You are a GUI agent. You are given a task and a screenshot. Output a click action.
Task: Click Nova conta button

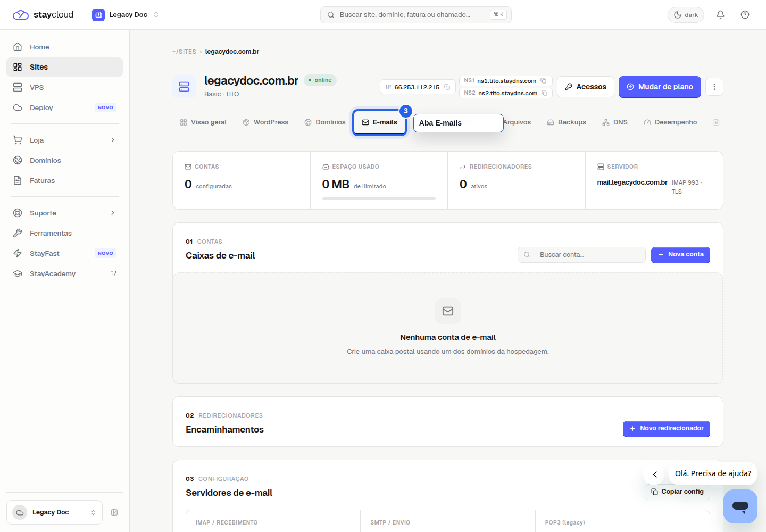click(680, 255)
